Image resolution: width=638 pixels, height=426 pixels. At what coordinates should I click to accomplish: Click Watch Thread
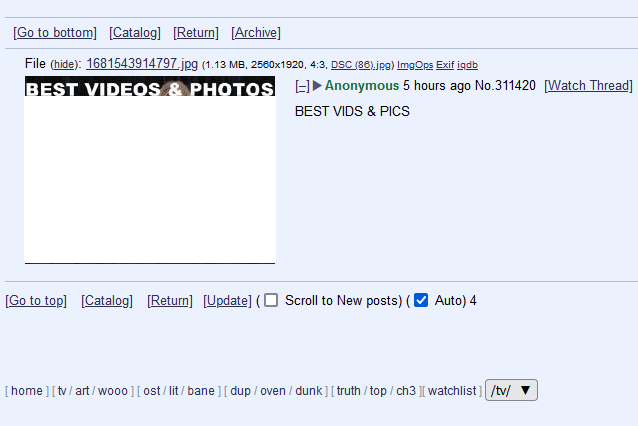pyautogui.click(x=588, y=85)
